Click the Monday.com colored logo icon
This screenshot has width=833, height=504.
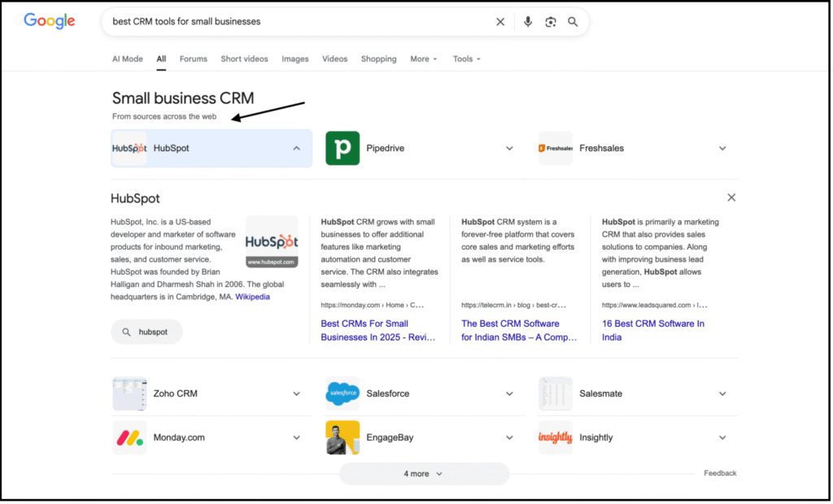[129, 437]
